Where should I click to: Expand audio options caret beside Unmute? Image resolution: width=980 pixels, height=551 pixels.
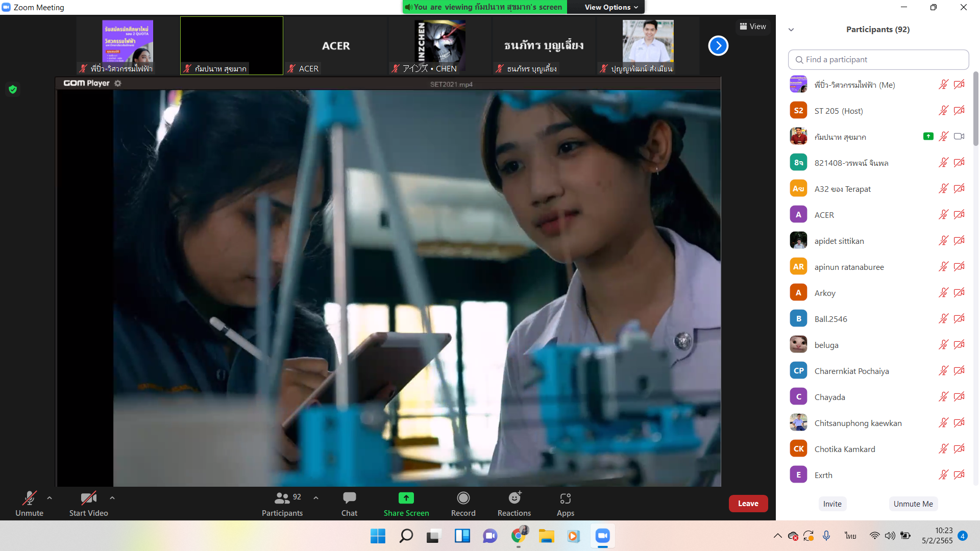click(50, 498)
